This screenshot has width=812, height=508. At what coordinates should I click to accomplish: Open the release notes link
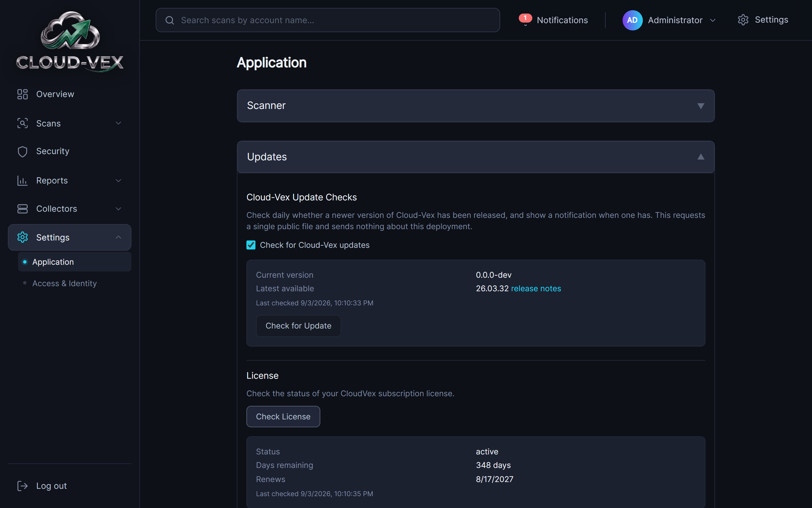tap(536, 288)
